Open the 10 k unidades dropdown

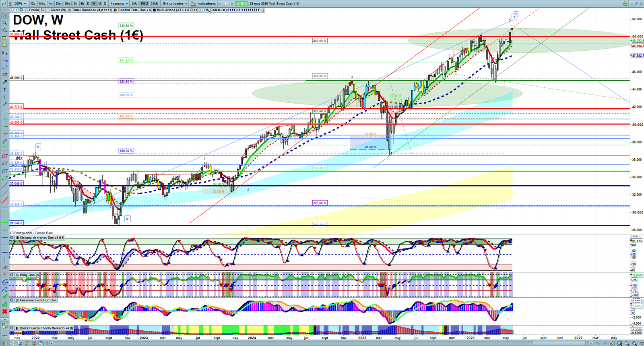[175, 3]
